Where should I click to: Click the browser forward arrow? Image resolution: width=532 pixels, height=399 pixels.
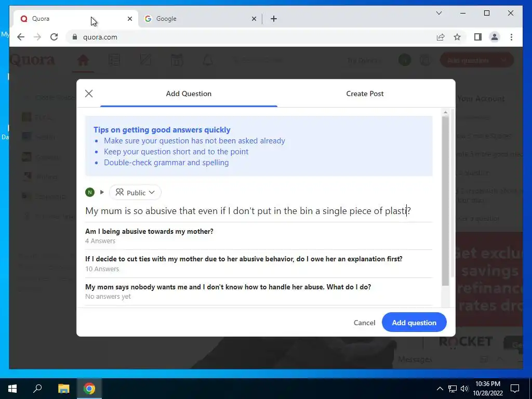(37, 37)
